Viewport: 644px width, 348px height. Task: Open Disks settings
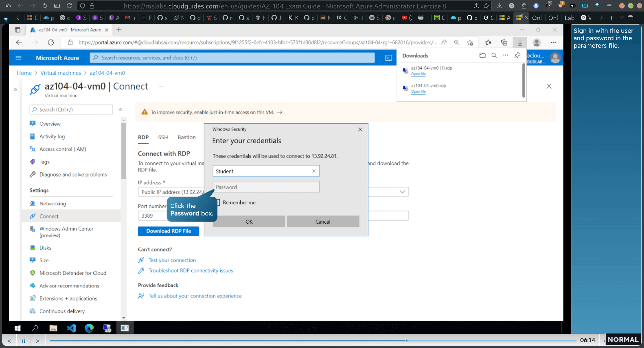[x=45, y=248]
